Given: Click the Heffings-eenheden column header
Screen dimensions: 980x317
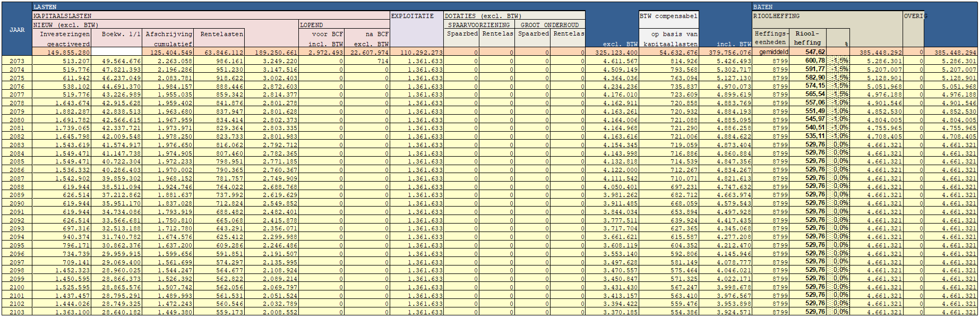Looking at the screenshot, I should click(x=770, y=38).
